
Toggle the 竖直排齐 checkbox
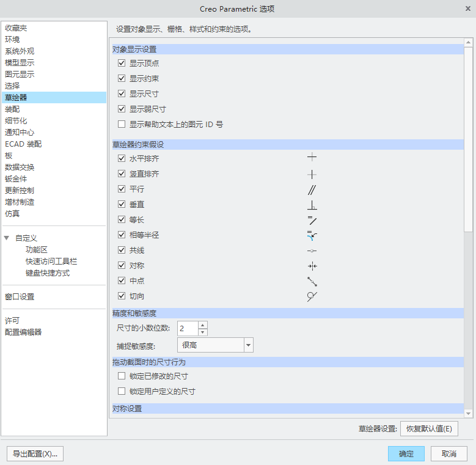coord(122,174)
